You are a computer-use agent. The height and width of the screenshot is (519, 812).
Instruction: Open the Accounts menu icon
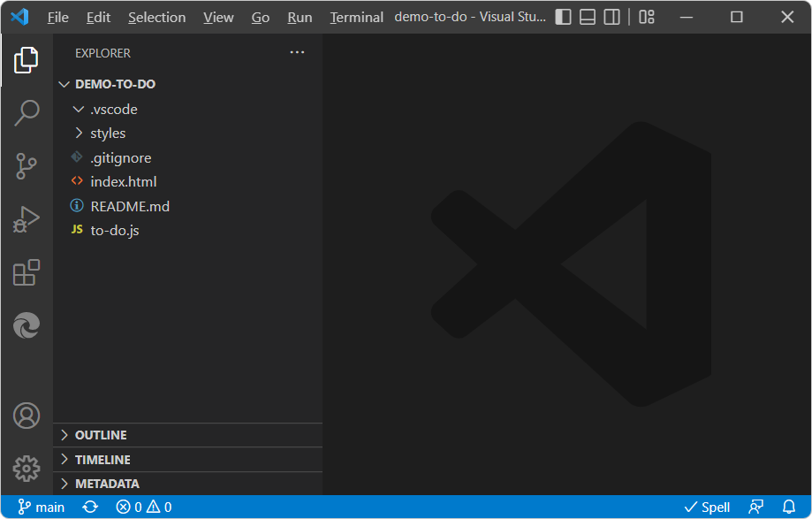pos(27,416)
